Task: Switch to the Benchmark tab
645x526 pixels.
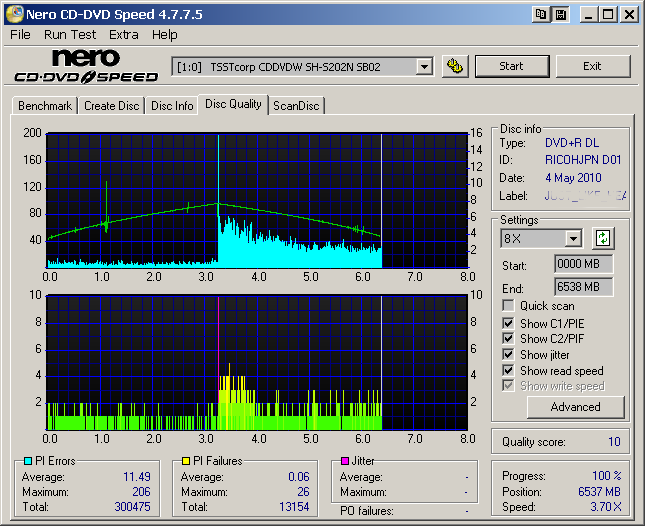Action: pos(45,105)
